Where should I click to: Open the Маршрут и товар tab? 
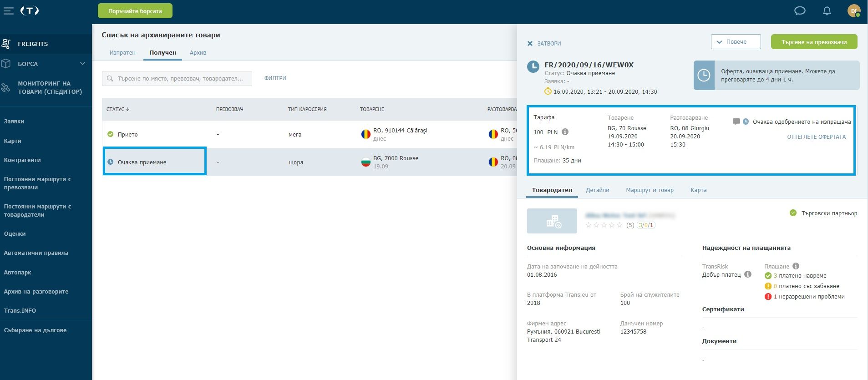tap(650, 190)
